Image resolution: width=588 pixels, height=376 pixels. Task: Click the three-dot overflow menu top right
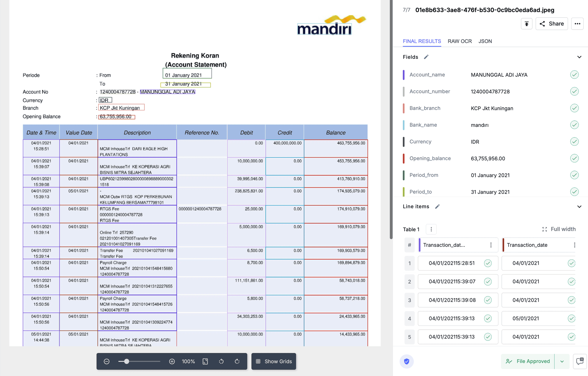point(579,24)
